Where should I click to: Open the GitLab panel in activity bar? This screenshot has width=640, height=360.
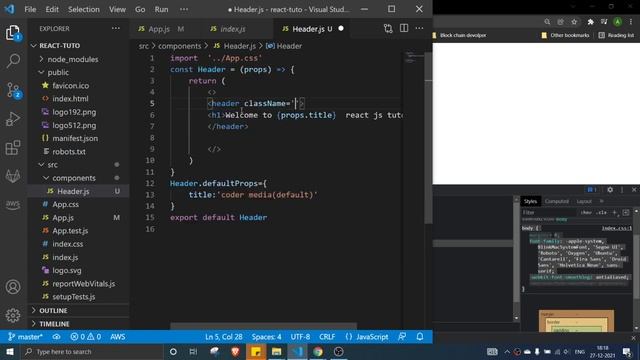tap(13, 176)
